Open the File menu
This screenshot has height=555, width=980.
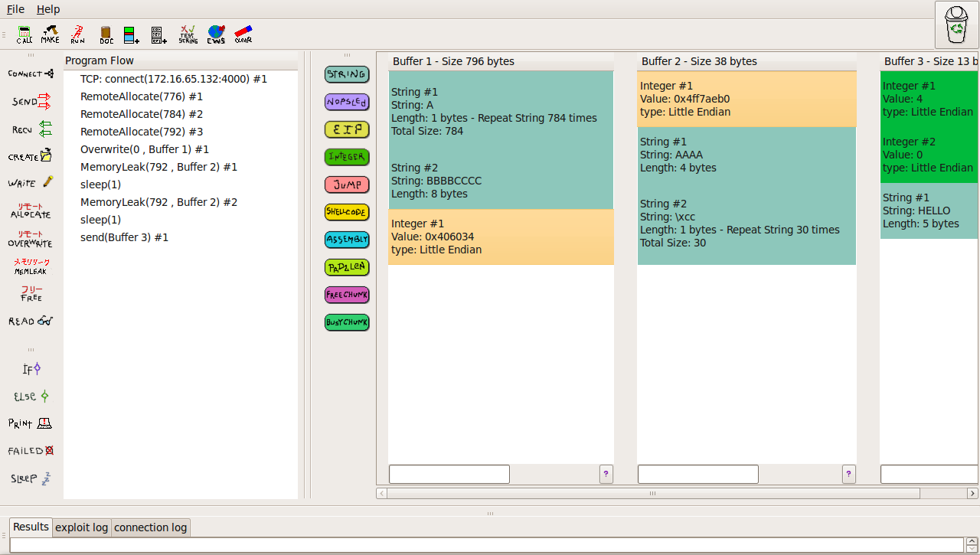click(x=15, y=9)
